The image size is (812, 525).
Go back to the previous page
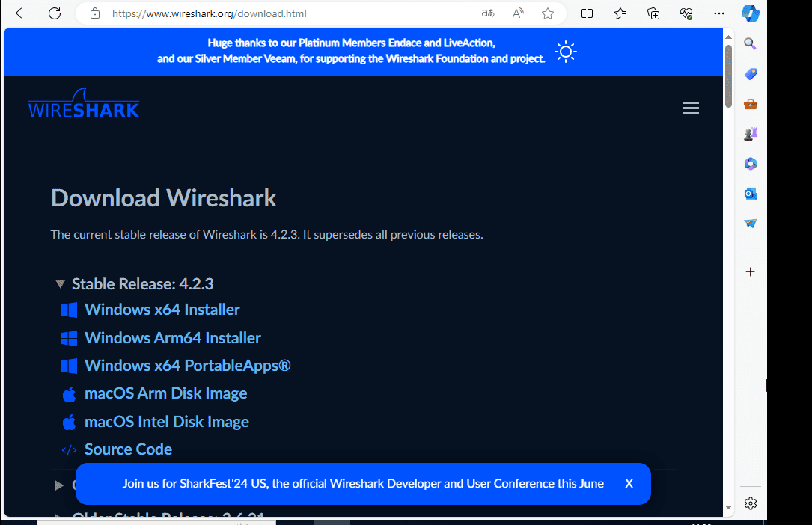pos(22,13)
